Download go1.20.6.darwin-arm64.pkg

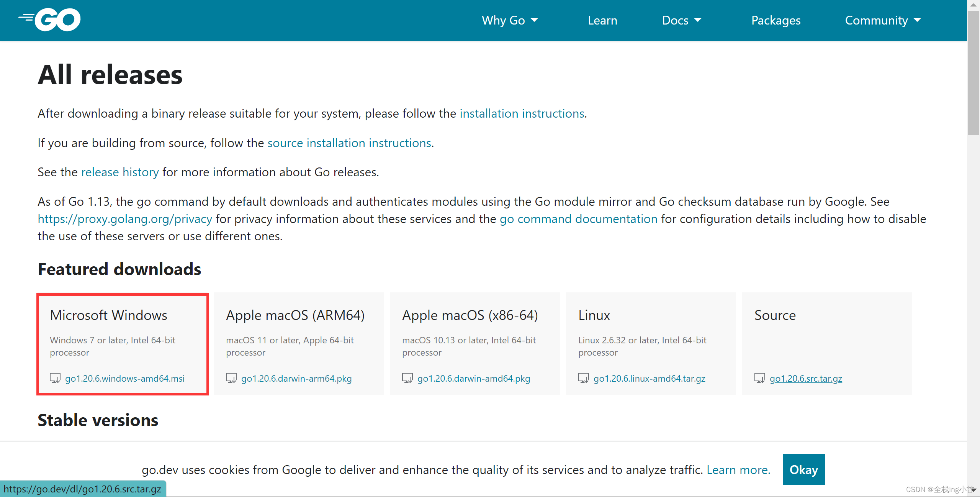pos(296,379)
